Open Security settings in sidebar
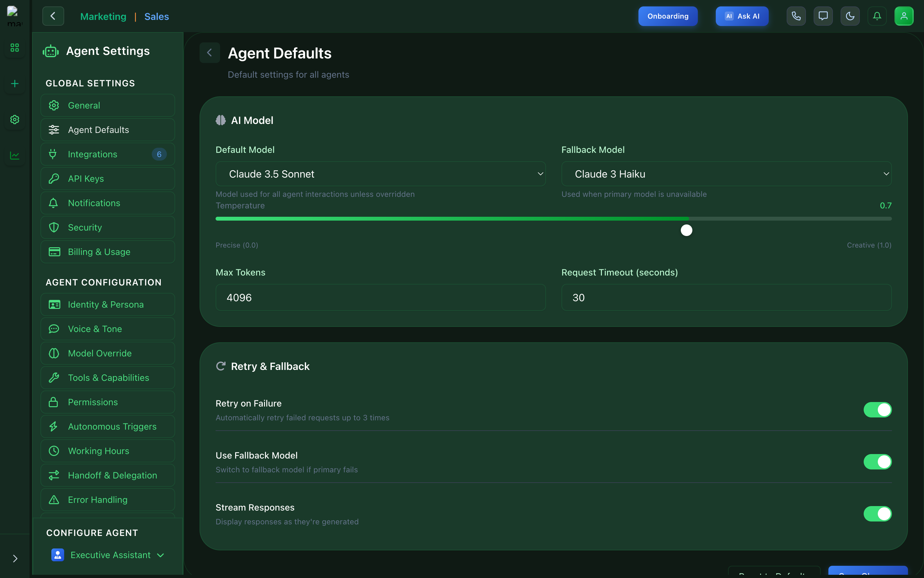This screenshot has height=578, width=924. coord(108,227)
